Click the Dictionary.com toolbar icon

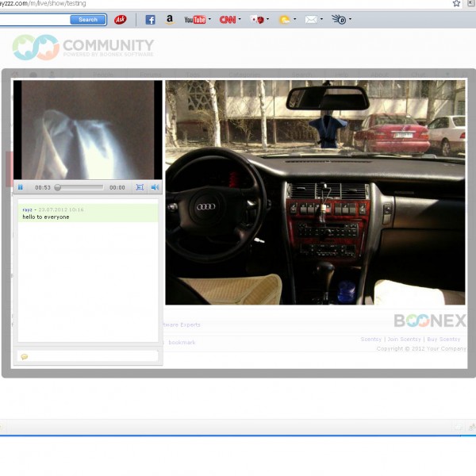coord(339,20)
